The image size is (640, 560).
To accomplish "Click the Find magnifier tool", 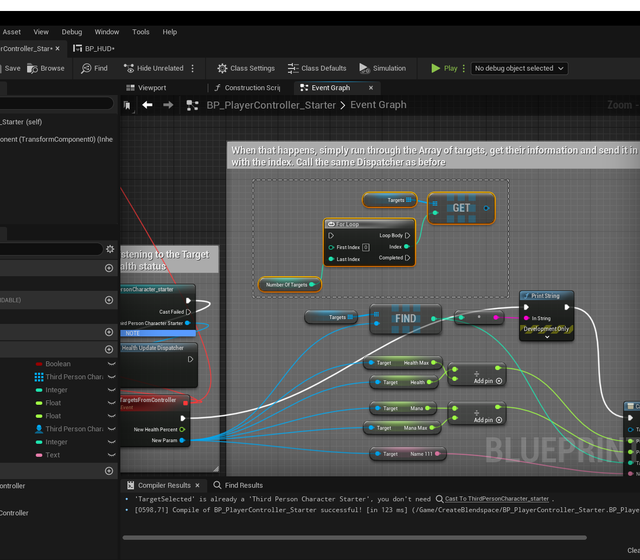I will point(94,68).
